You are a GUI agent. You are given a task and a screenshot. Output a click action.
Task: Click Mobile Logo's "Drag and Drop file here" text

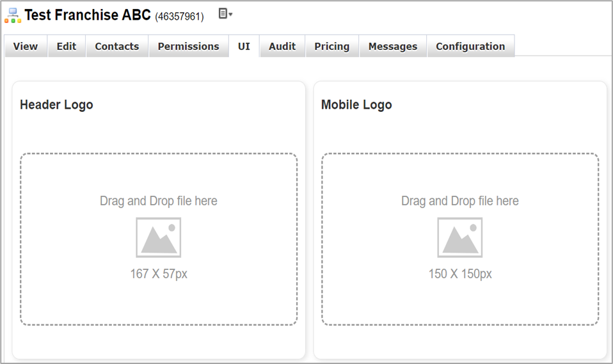[x=459, y=201]
